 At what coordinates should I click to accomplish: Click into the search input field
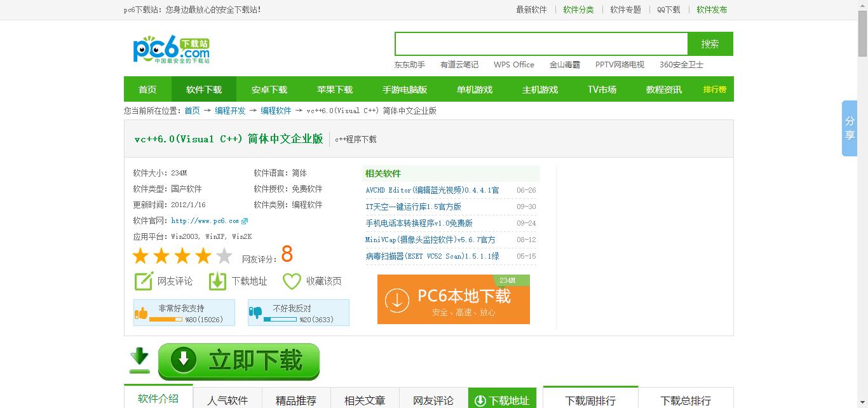click(541, 44)
